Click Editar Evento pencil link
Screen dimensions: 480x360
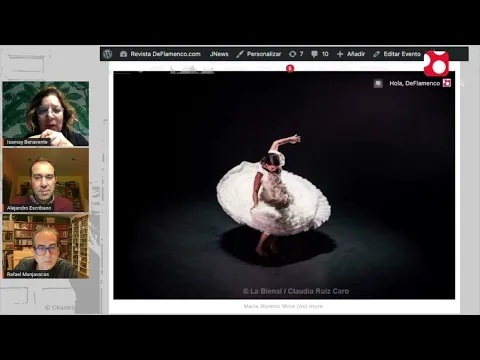click(397, 54)
